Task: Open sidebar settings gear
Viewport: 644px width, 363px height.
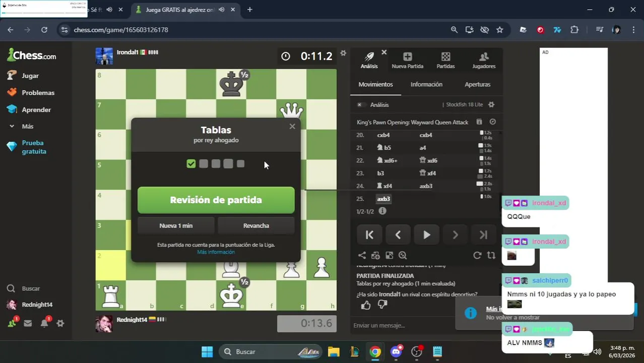Action: 60,324
